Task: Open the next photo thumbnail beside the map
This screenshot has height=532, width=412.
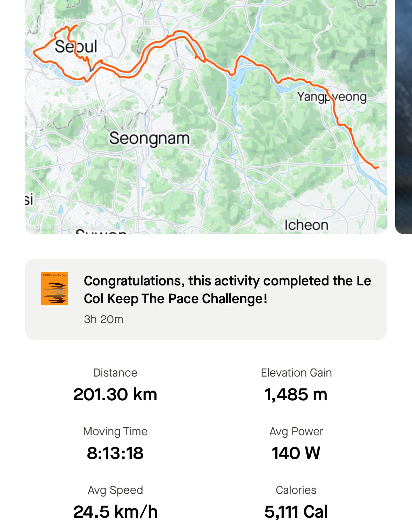Action: pyautogui.click(x=404, y=117)
